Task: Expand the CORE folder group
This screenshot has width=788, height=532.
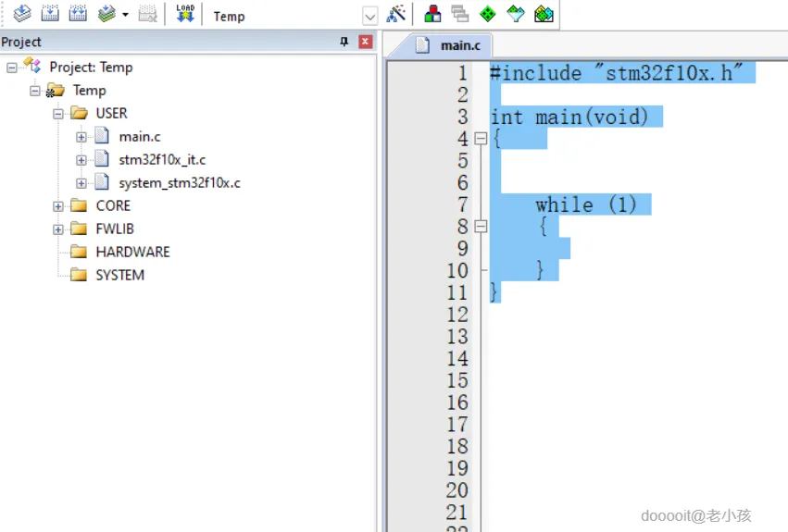Action: (58, 206)
